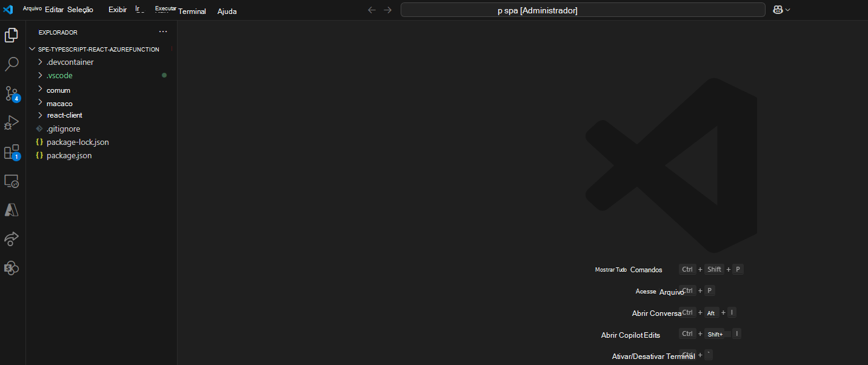868x365 pixels.
Task: Expand the .devcontainer folder
Action: pos(40,62)
